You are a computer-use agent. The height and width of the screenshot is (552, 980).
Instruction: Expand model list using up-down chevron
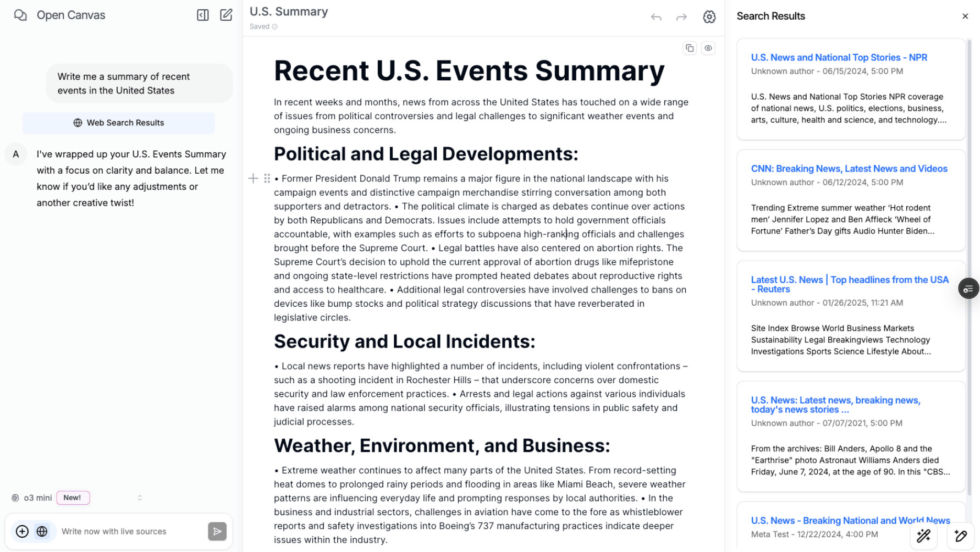pos(140,498)
